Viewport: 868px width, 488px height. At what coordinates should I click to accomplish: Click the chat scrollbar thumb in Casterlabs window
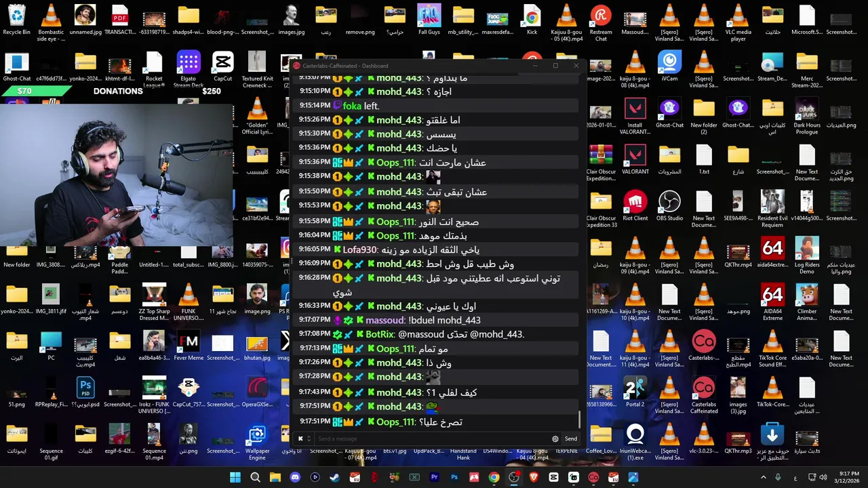pos(580,420)
